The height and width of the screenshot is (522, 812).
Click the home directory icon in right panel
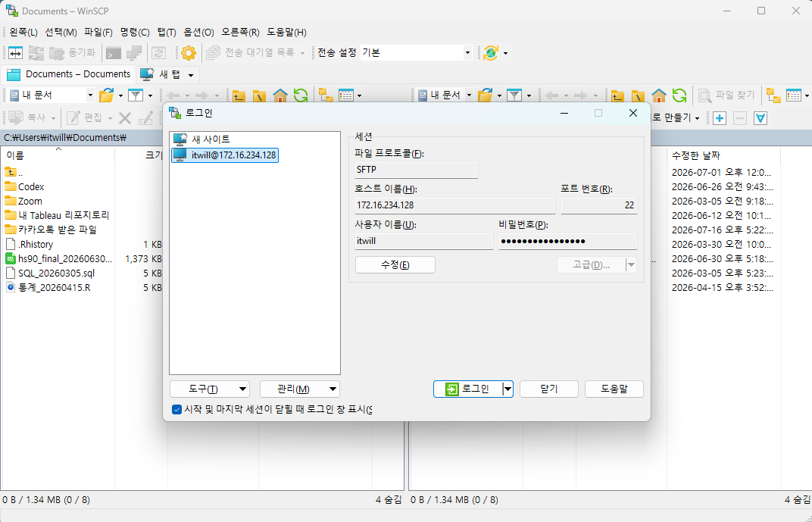(x=659, y=95)
